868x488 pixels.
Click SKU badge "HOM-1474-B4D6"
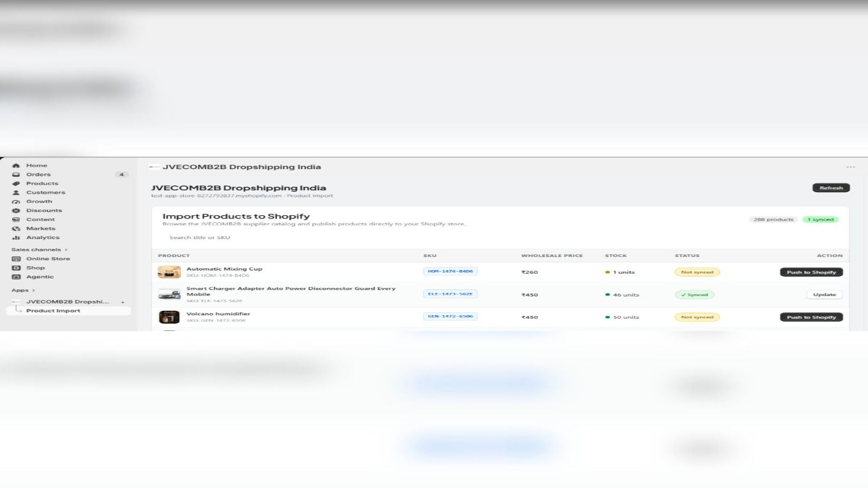(x=450, y=271)
